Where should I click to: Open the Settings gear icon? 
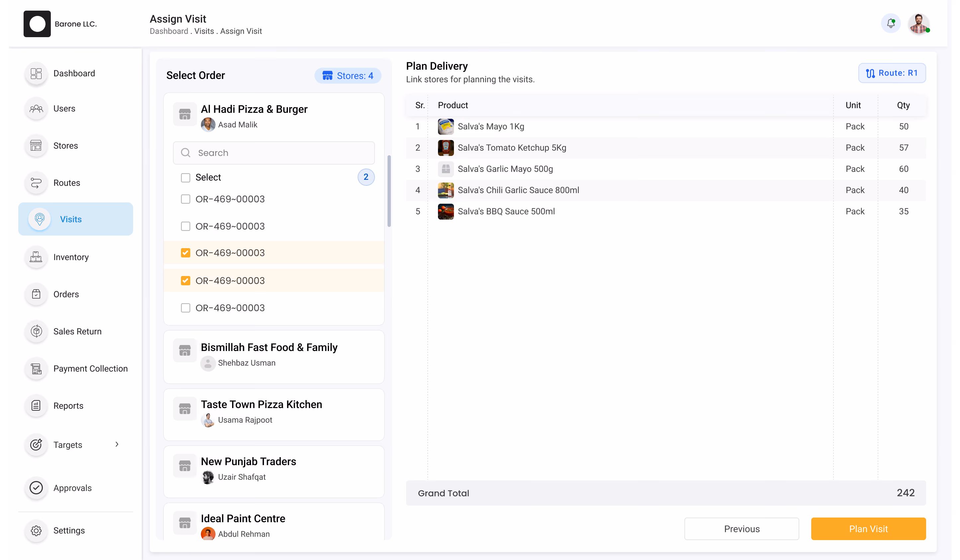[x=36, y=531]
